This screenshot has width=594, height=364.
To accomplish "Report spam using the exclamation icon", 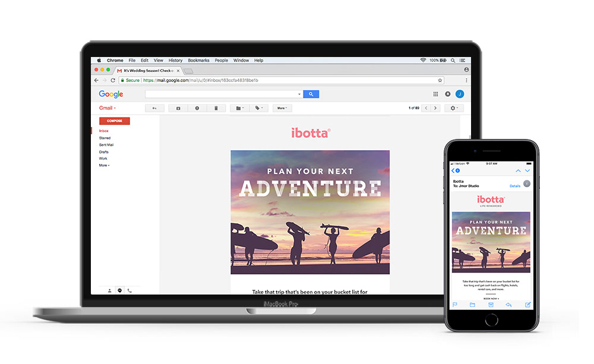I will click(x=197, y=108).
